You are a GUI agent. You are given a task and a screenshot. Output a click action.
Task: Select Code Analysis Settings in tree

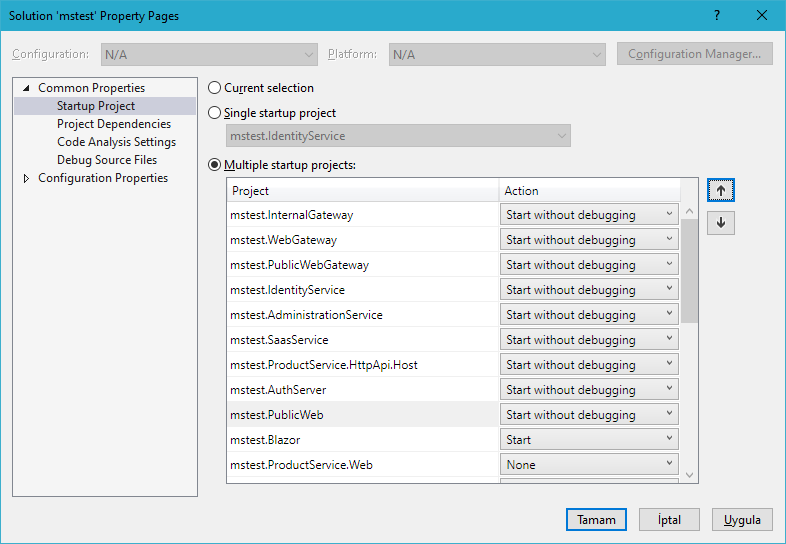pyautogui.click(x=116, y=142)
